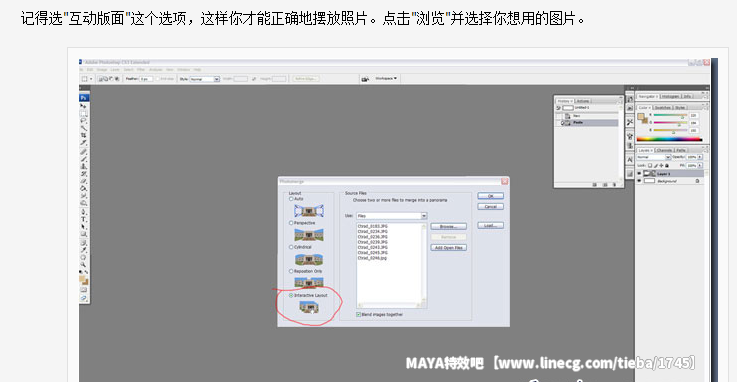Pick a color from the color ramp
Image resolution: width=737 pixels, height=382 pixels.
coord(669,139)
